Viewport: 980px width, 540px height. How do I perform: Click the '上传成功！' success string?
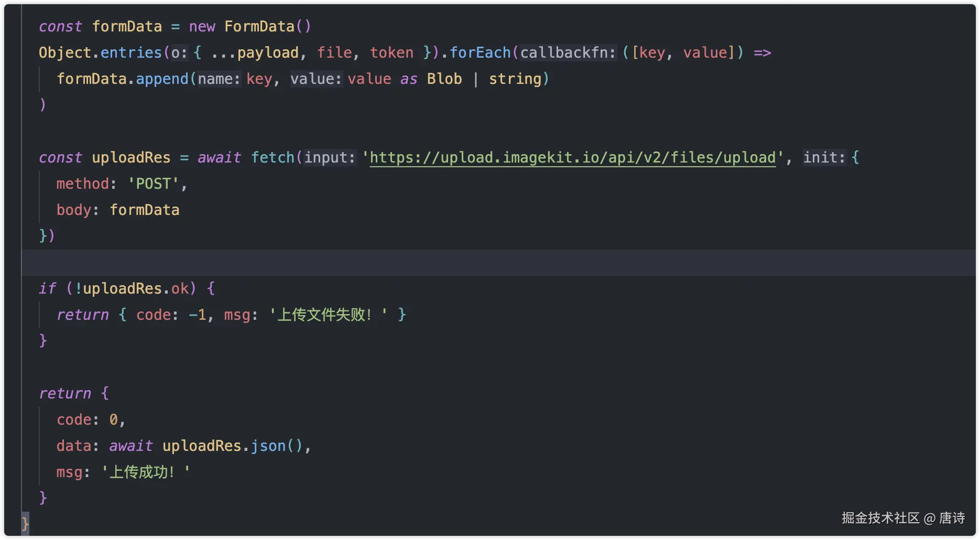(x=145, y=472)
